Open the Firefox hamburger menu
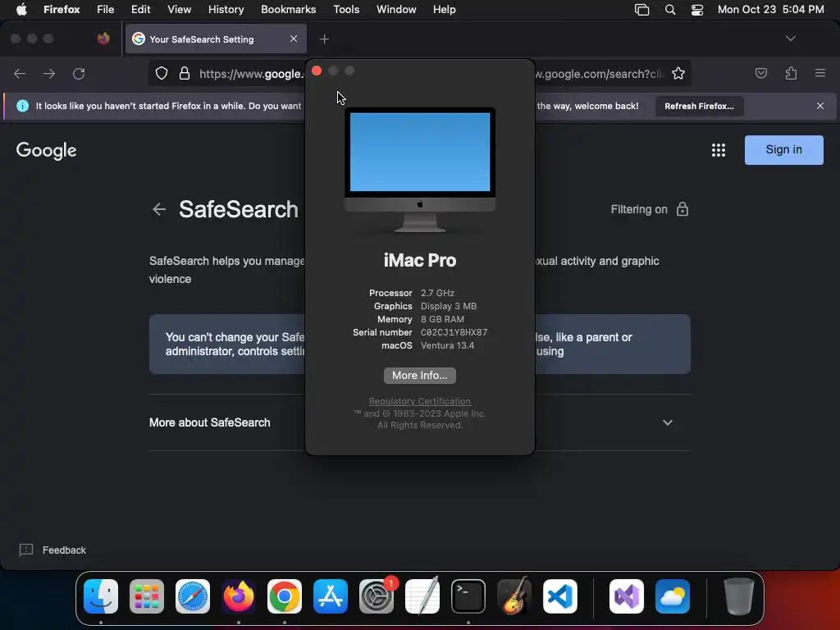The height and width of the screenshot is (630, 840). coord(819,73)
